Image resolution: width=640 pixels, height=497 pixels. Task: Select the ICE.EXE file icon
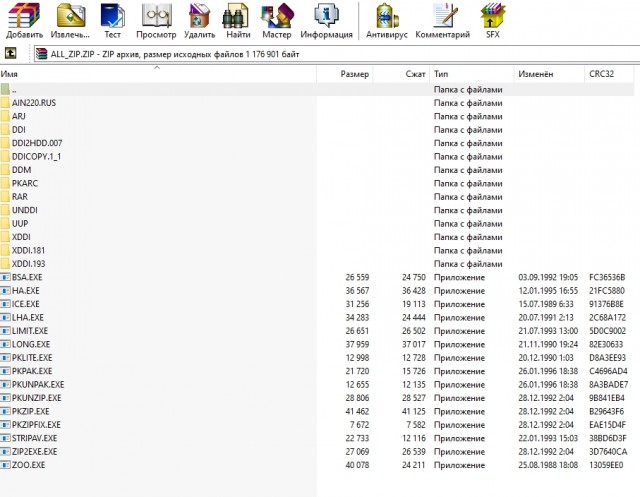click(x=5, y=304)
